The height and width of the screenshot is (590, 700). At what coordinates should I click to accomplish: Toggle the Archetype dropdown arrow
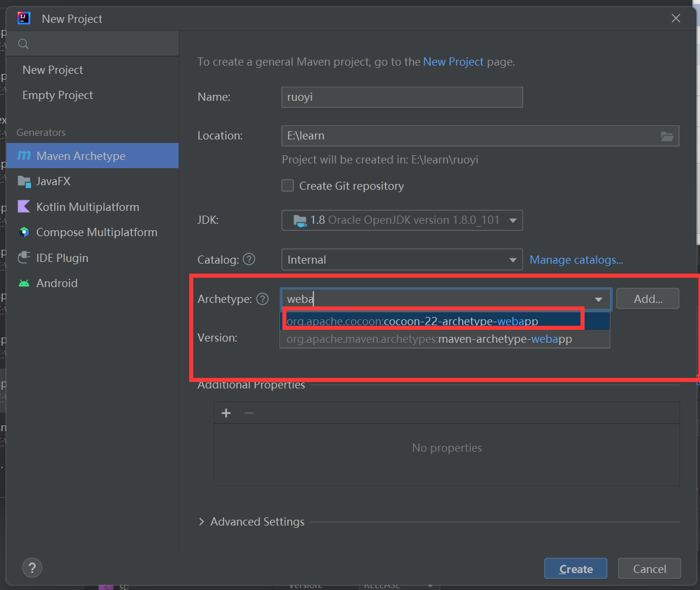(599, 299)
